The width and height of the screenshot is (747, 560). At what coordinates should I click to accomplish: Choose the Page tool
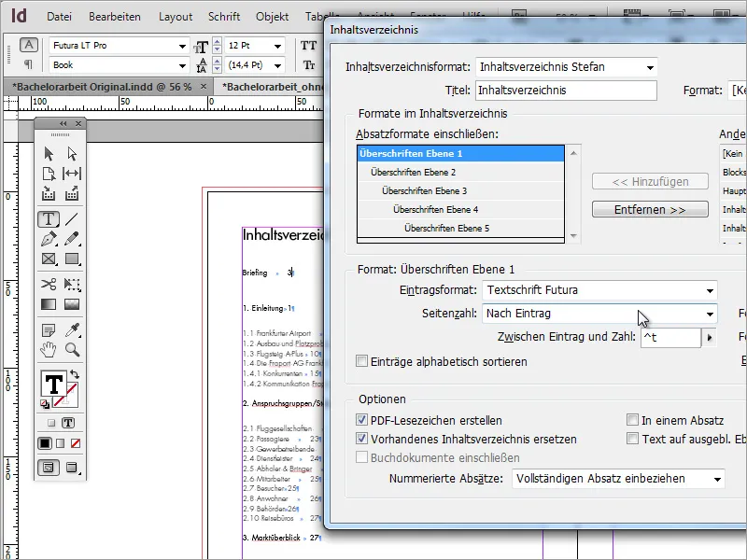point(49,174)
